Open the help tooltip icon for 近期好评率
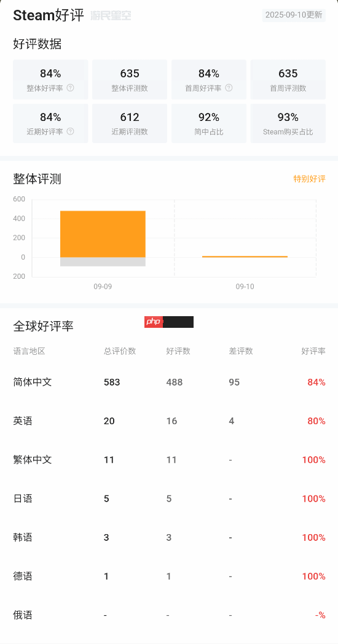The width and height of the screenshot is (338, 644). click(70, 131)
